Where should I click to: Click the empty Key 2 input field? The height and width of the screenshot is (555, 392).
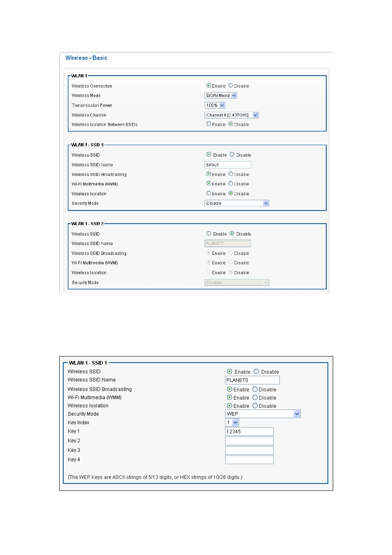click(x=249, y=441)
